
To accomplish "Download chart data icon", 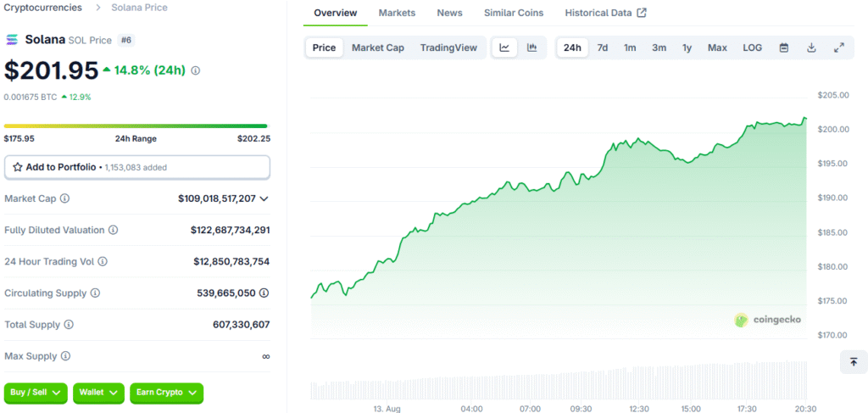I will [x=811, y=47].
